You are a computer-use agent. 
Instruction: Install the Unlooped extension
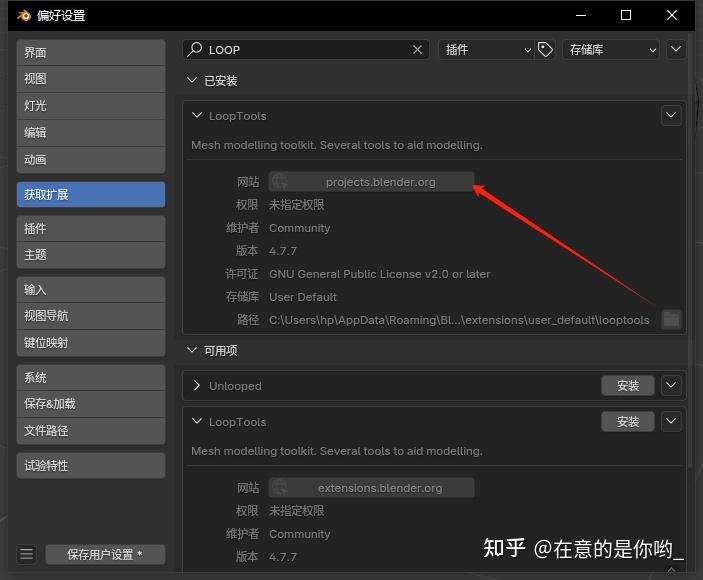(x=628, y=385)
